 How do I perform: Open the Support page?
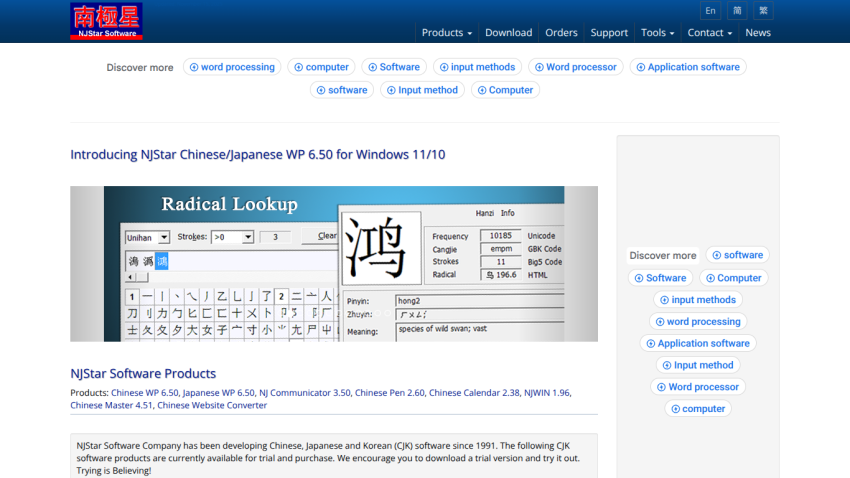609,33
